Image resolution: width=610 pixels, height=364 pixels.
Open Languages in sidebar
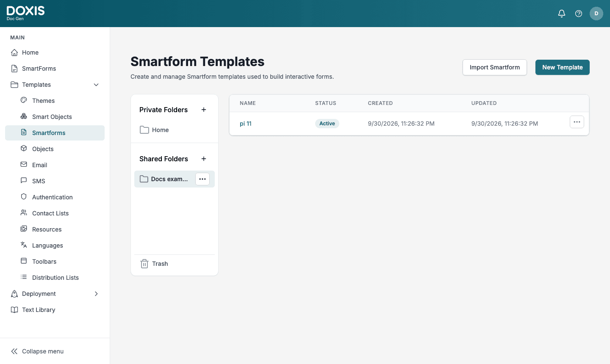[x=55, y=245]
